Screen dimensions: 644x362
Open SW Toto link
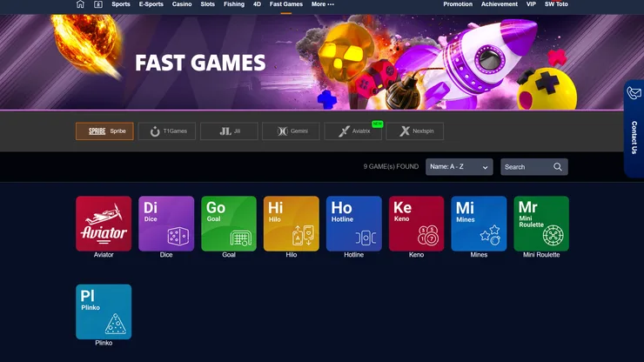556,4
